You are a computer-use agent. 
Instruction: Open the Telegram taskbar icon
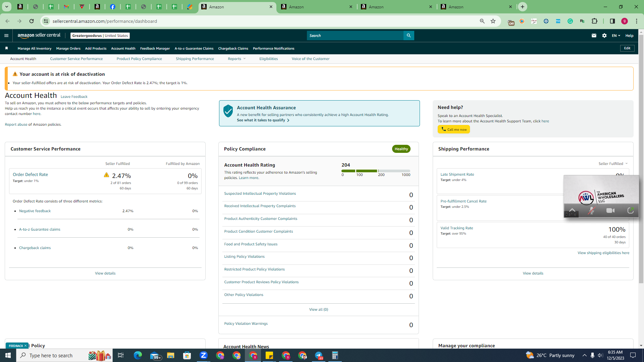tap(319, 355)
